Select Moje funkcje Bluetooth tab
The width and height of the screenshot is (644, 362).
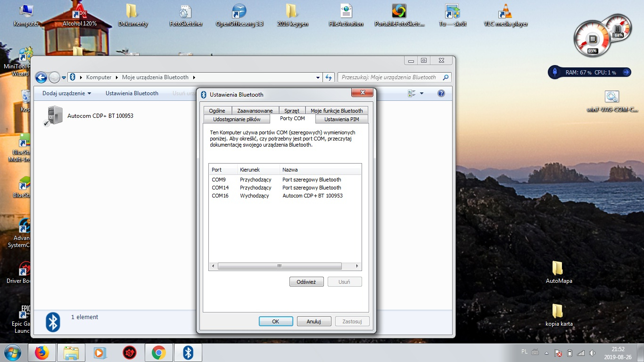point(336,111)
